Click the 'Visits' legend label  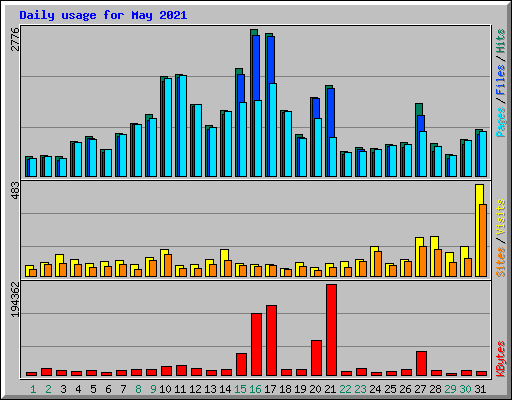point(500,217)
